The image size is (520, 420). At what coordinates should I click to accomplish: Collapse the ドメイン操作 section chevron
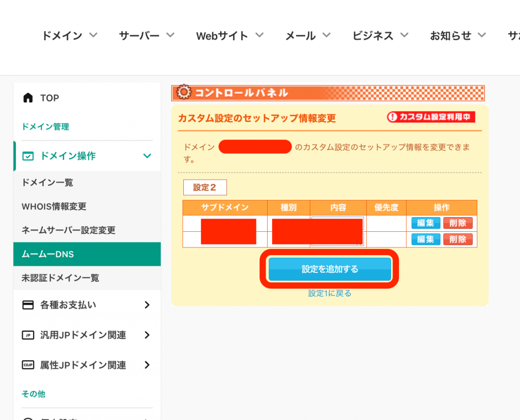pos(148,156)
